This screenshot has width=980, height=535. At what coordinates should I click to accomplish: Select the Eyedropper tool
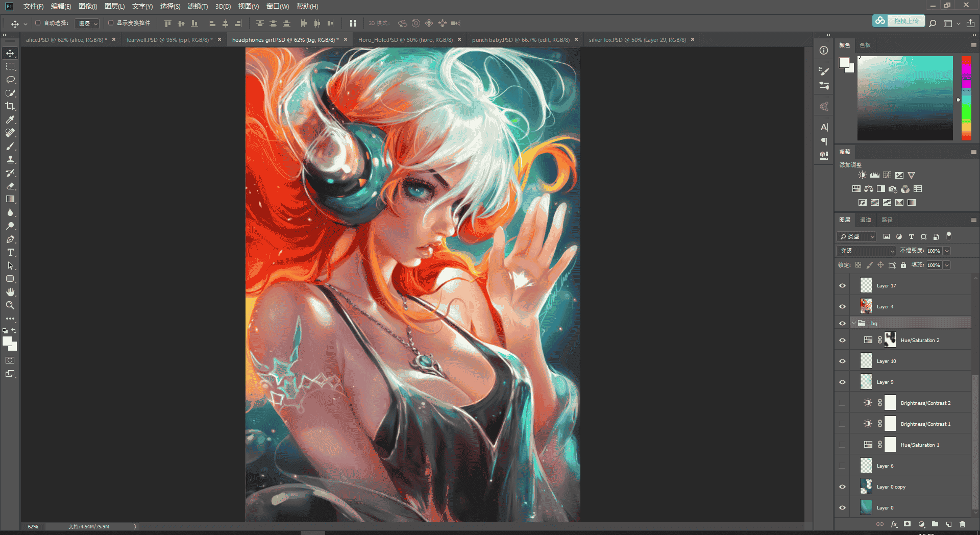(x=10, y=119)
